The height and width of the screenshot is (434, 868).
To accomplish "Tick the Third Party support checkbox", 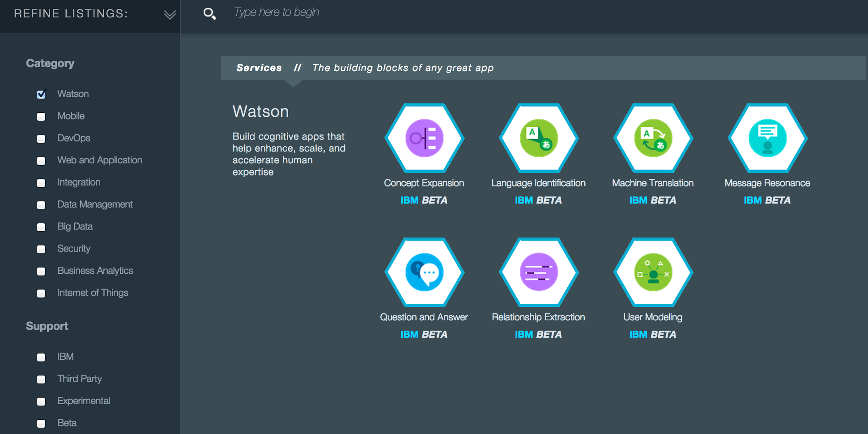I will 41,379.
